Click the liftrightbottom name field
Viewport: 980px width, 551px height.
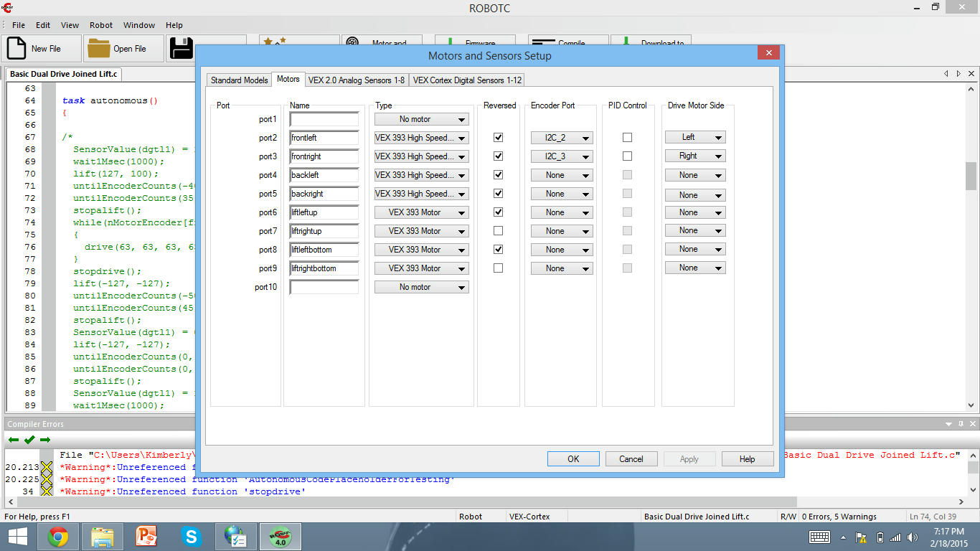(324, 268)
